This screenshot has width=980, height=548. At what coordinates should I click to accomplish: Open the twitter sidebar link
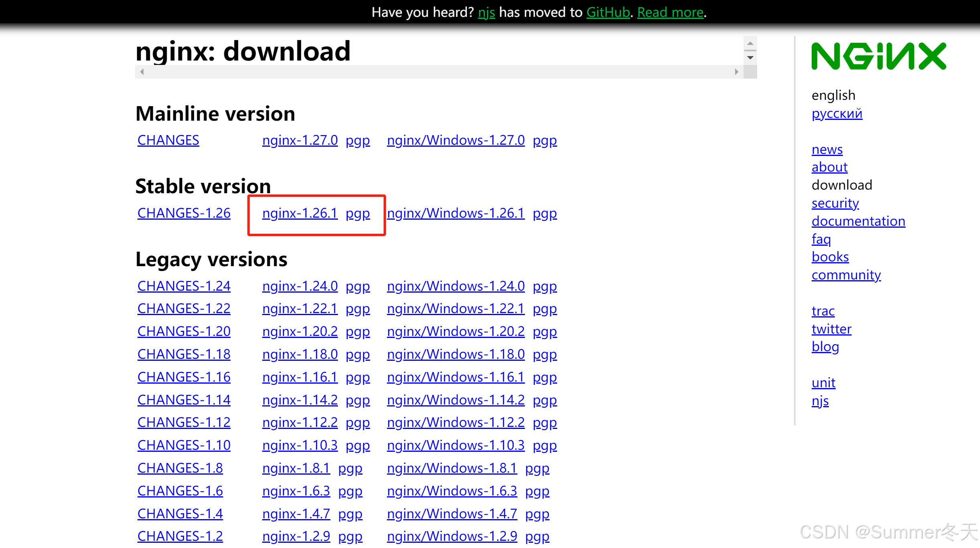[x=832, y=329]
